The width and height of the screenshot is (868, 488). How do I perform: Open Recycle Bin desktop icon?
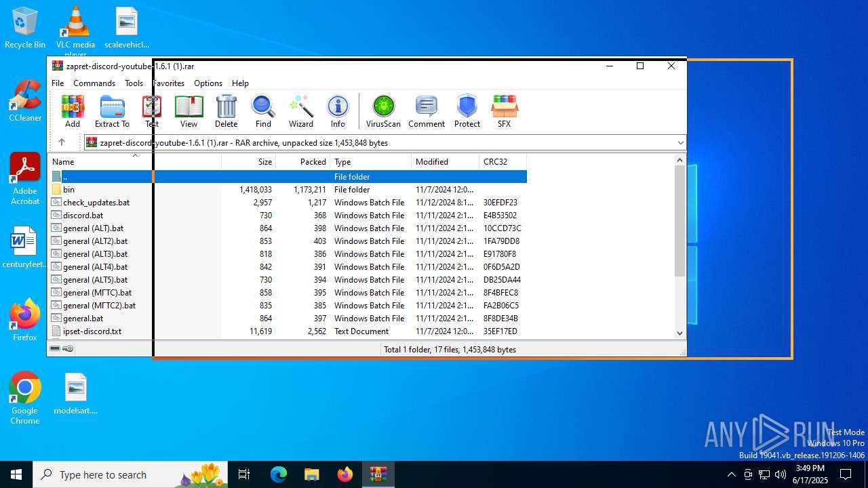[25, 28]
